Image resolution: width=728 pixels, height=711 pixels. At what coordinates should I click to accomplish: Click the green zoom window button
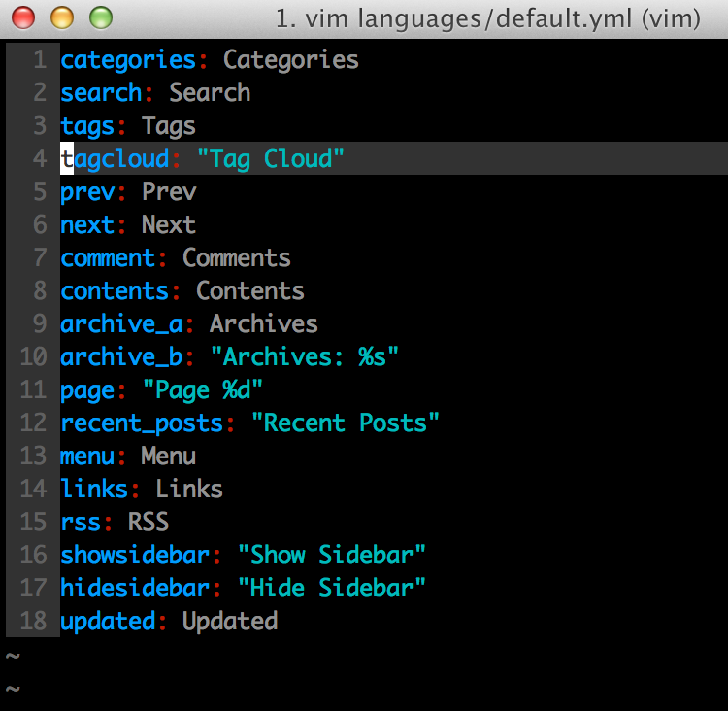point(100,17)
